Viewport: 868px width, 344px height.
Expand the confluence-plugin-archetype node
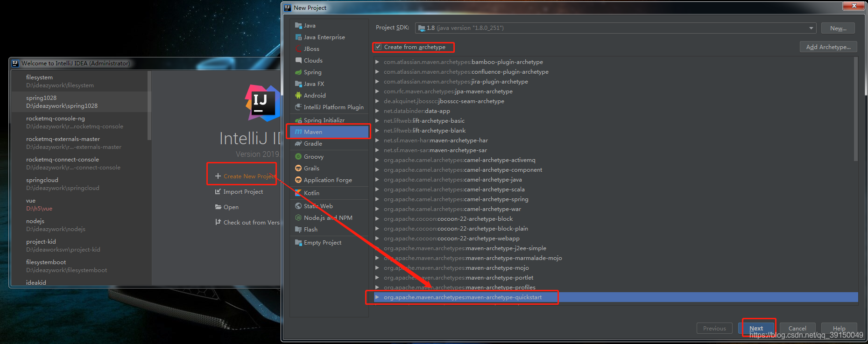coord(377,72)
